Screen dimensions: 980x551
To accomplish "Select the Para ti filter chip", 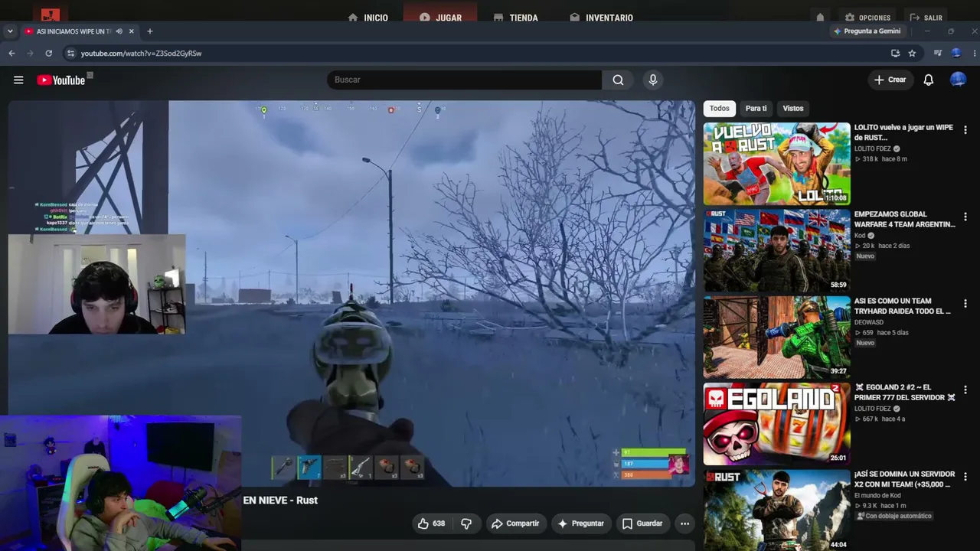I will click(x=756, y=109).
